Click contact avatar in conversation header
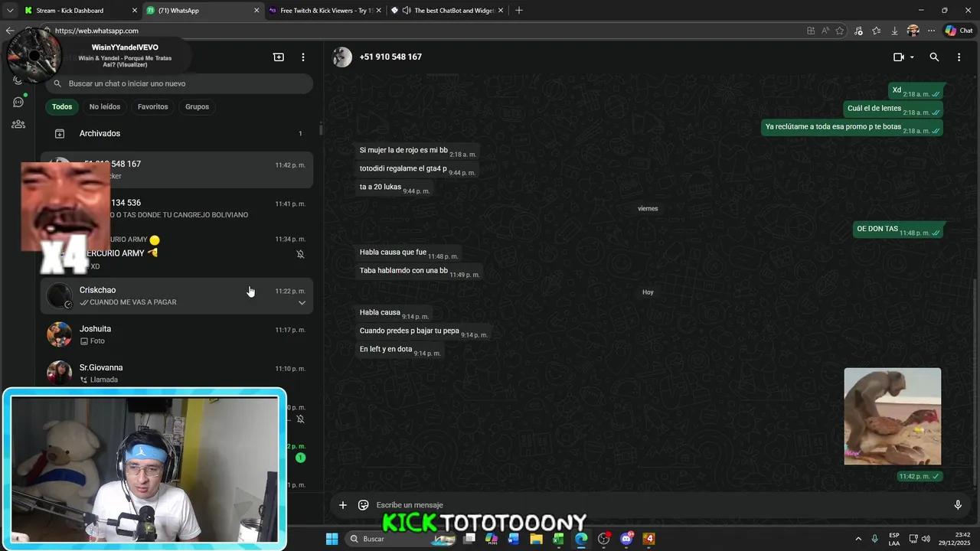The width and height of the screenshot is (980, 551). pyautogui.click(x=342, y=57)
